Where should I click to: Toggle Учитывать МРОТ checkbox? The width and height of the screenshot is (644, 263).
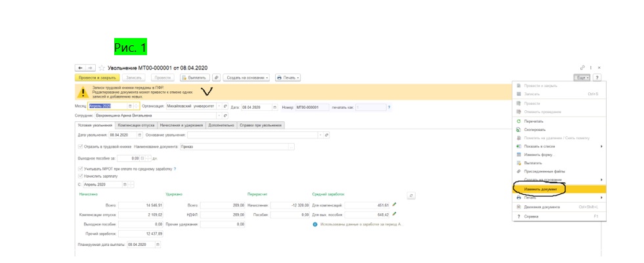(x=80, y=169)
